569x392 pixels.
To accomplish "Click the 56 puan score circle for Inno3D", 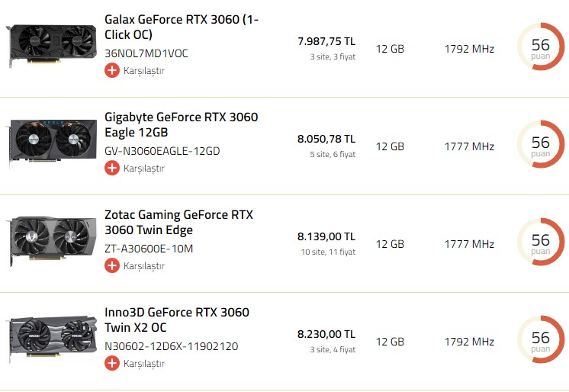I will (540, 340).
